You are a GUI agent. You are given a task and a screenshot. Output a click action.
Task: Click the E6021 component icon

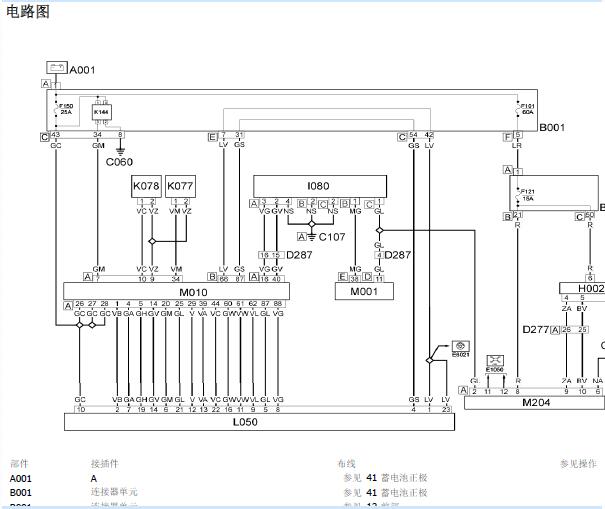pos(461,346)
